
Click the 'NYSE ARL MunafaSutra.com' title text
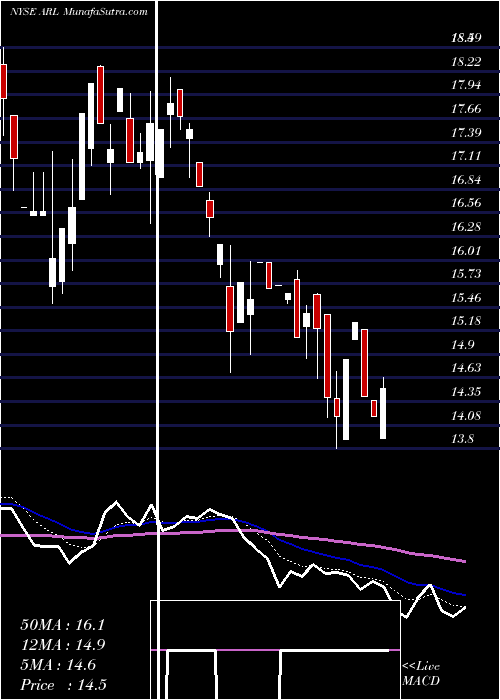[79, 12]
